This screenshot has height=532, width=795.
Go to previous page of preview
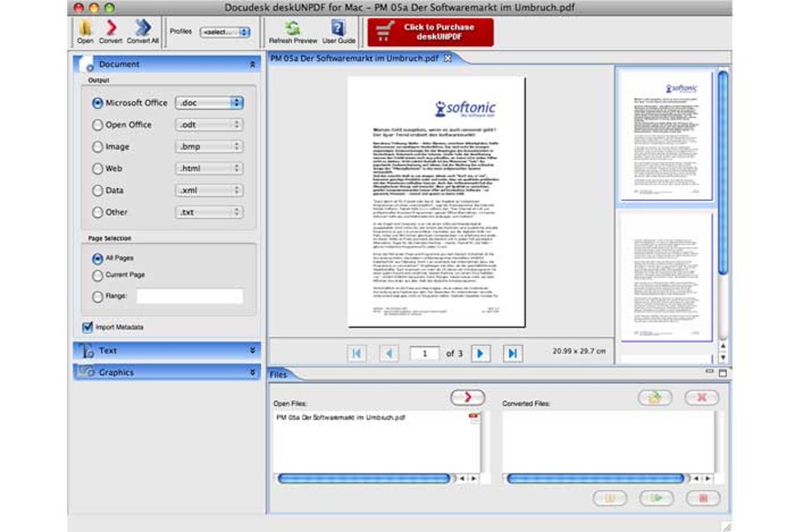389,353
